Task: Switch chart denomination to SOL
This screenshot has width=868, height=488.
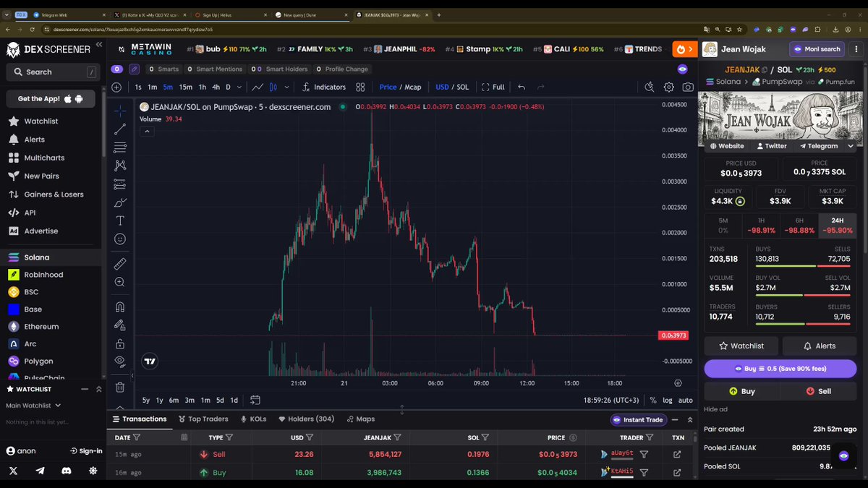Action: (x=462, y=87)
